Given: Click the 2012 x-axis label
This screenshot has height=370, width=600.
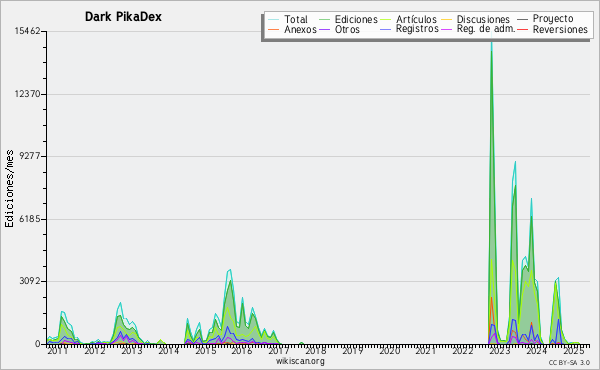Looking at the screenshot, I should (95, 350).
